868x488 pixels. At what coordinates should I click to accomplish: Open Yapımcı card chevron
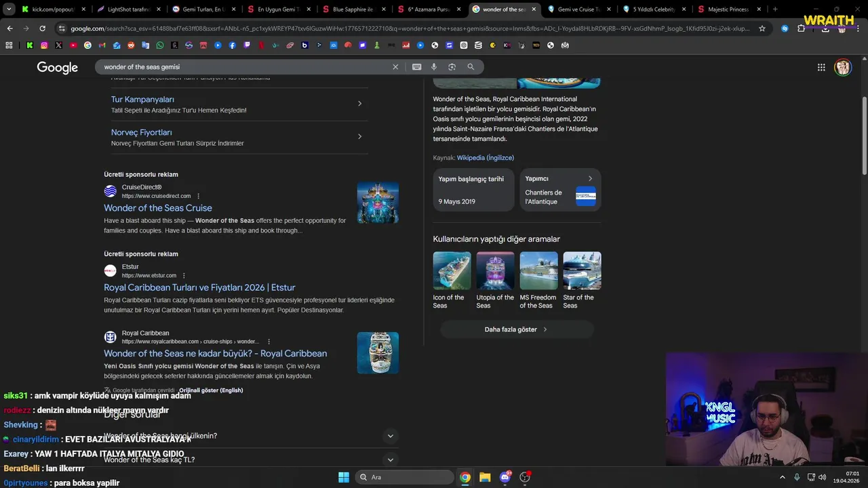[590, 179]
